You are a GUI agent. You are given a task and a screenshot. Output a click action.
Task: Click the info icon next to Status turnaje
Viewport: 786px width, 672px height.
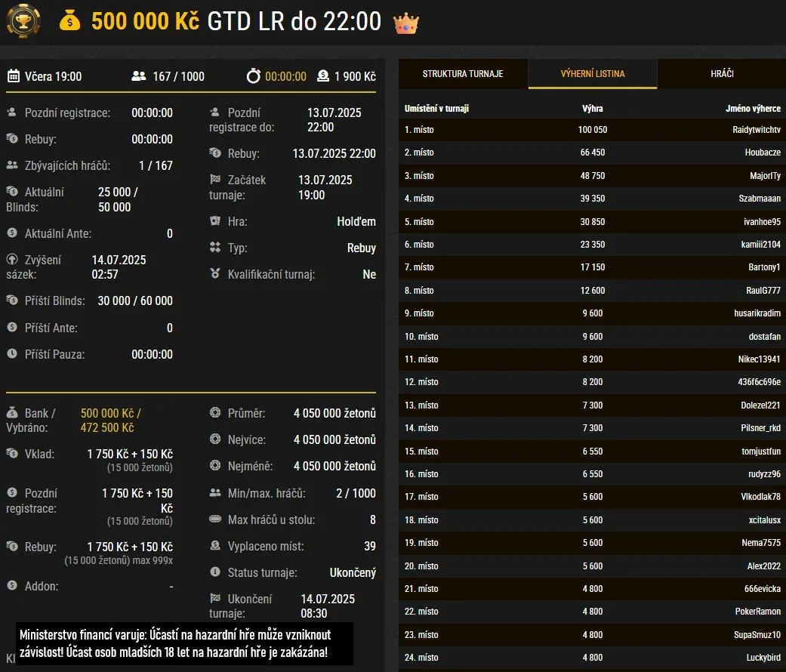[x=215, y=572]
